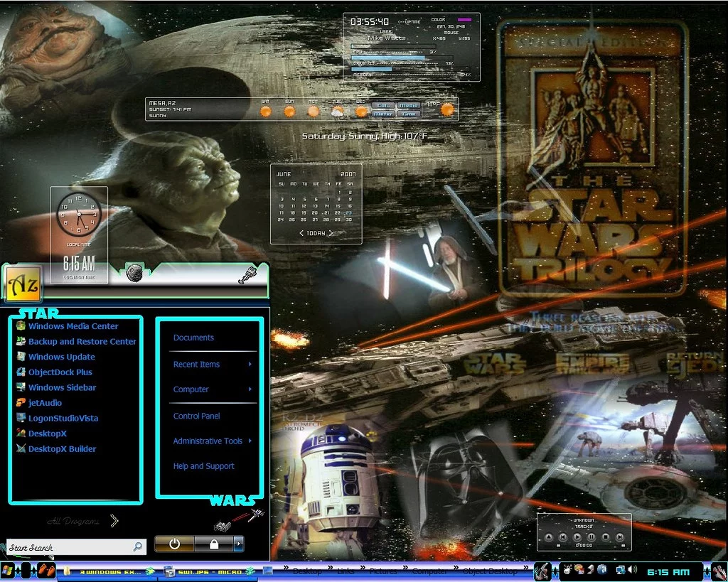Click the purple color swatch in system widget
This screenshot has height=582, width=728.
[x=464, y=20]
